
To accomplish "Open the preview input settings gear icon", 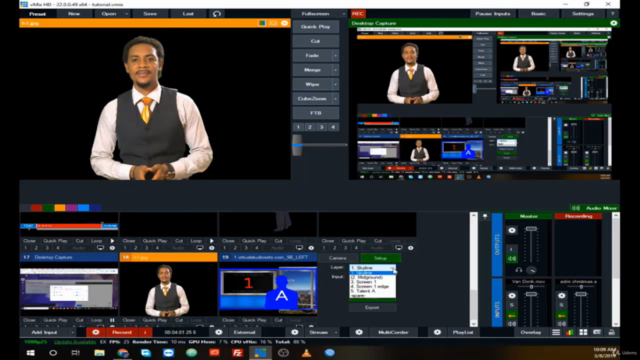I will coord(284,23).
